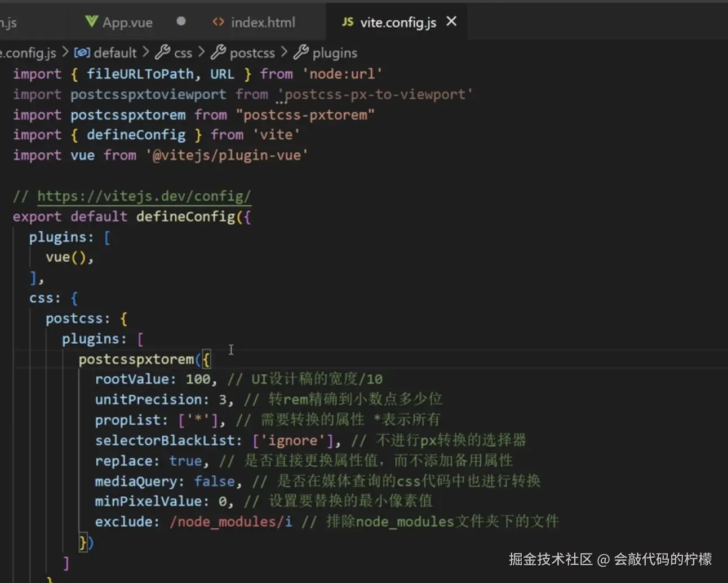Viewport: 728px width, 583px height.
Task: Click the replace value true
Action: (185, 461)
